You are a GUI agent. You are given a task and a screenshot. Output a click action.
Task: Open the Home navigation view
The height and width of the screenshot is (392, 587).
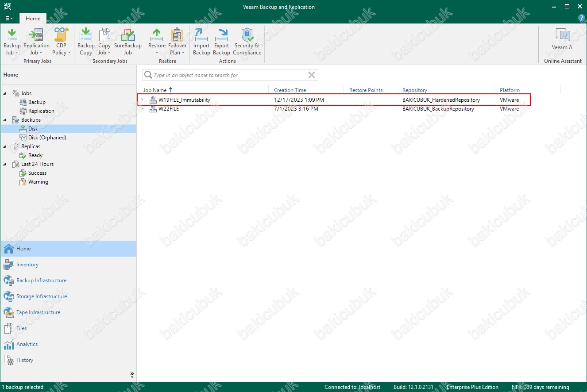(x=68, y=249)
